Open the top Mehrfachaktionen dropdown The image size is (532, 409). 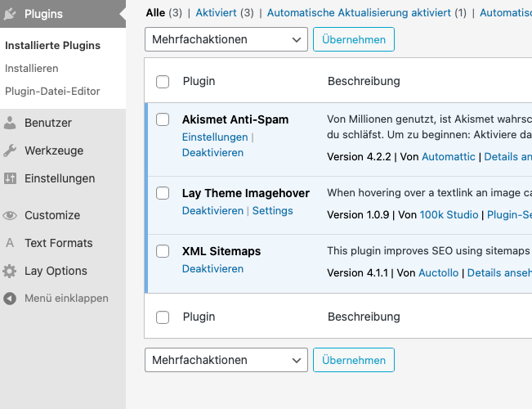(226, 39)
